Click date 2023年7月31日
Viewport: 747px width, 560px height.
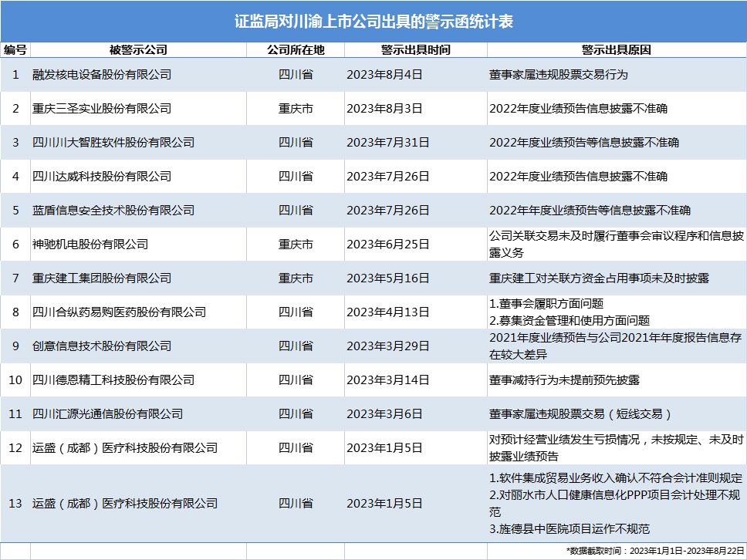pos(388,143)
